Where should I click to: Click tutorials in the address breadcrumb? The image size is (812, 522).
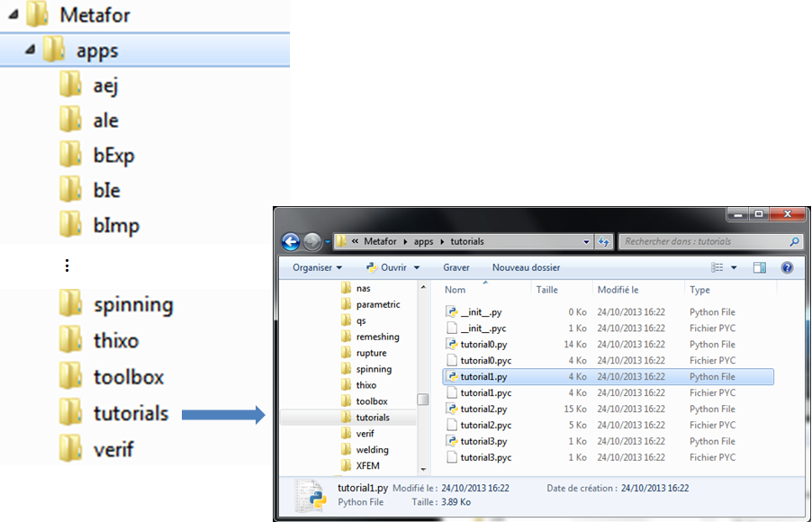click(467, 242)
